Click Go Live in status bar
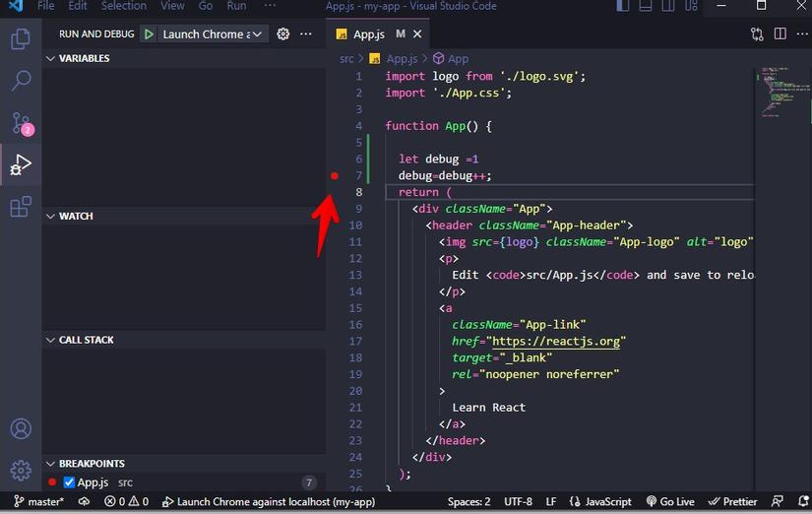Viewport: 812px width, 514px height. pos(670,501)
